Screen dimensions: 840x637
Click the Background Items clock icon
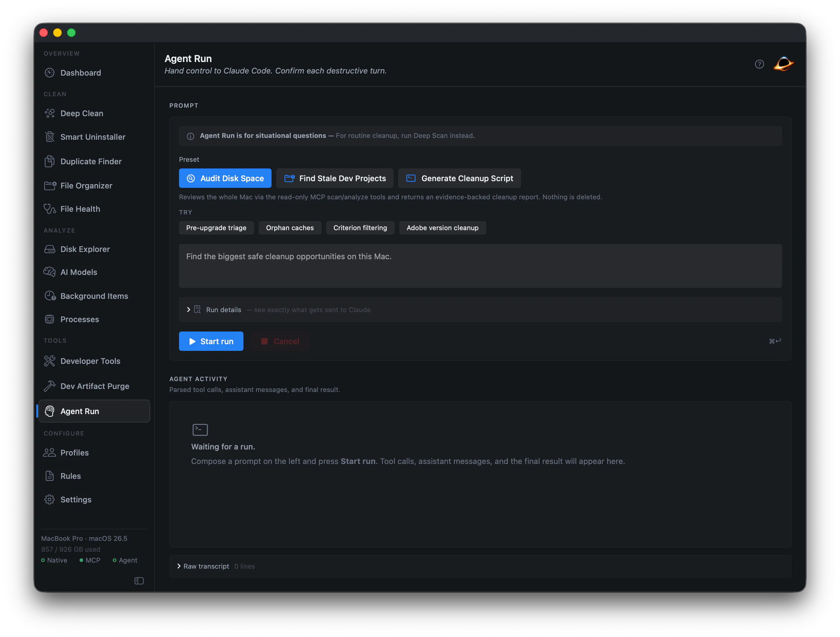coord(50,296)
